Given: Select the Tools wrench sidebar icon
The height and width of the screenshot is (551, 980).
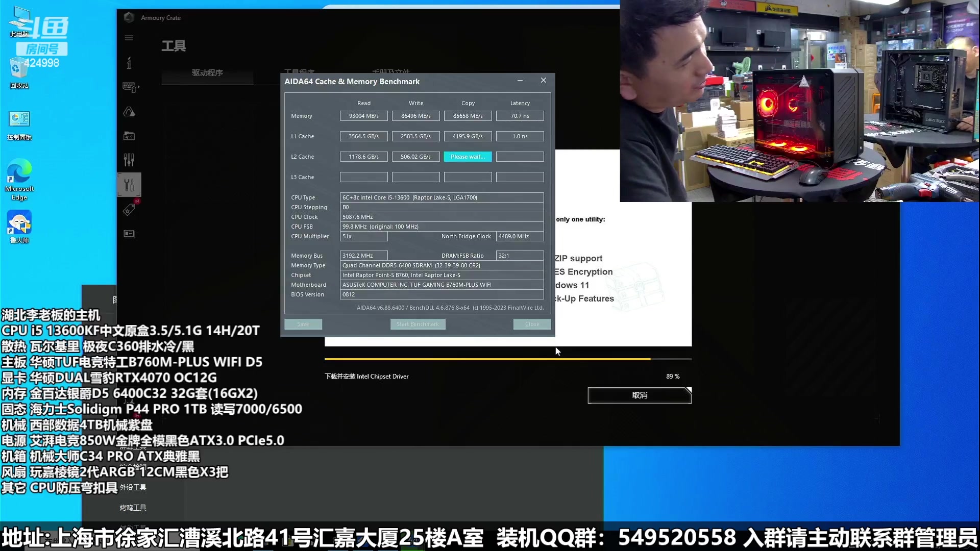Looking at the screenshot, I should pos(129,185).
